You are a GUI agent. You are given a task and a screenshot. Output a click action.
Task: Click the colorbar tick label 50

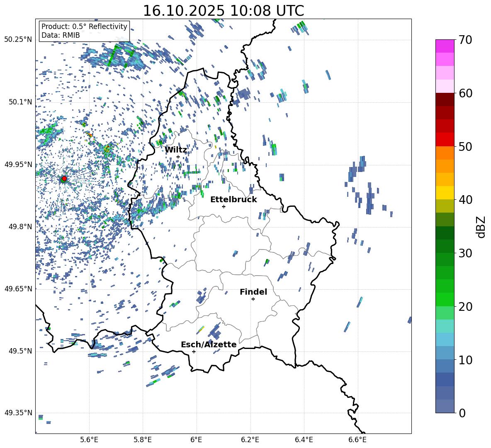click(466, 147)
